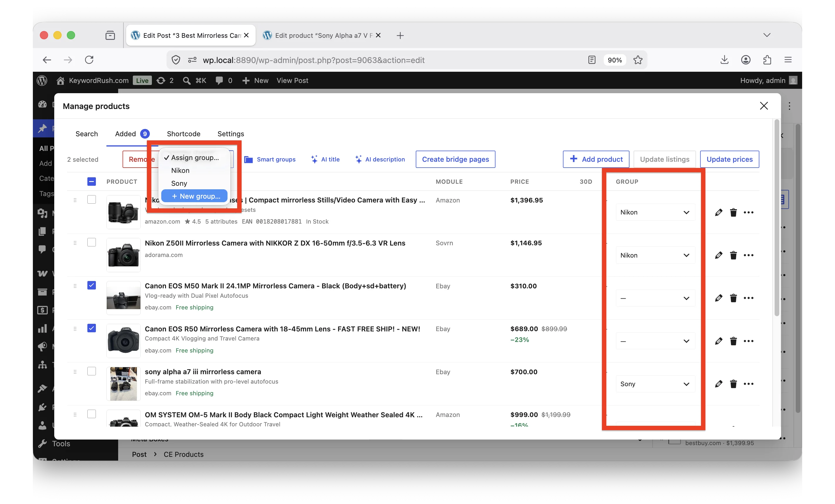This screenshot has height=504, width=835.
Task: Go back with the browser back arrow
Action: pos(47,60)
